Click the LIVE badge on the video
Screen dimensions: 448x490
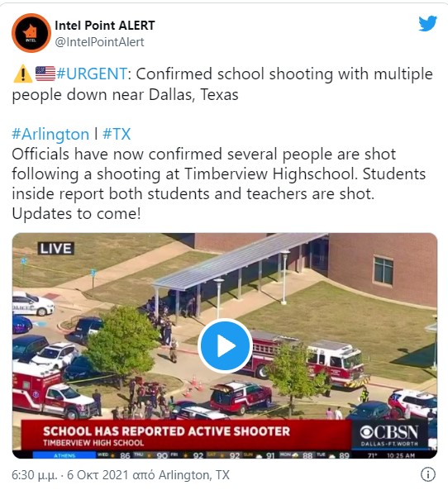point(56,249)
